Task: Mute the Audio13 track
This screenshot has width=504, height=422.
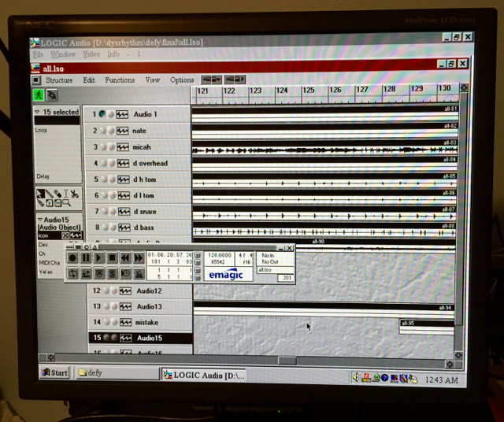Action: (x=106, y=306)
